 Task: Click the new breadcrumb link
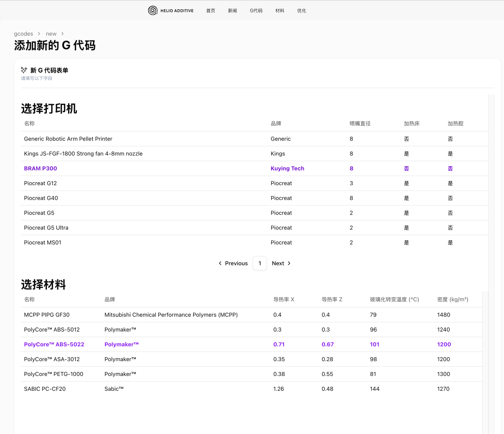click(x=51, y=34)
